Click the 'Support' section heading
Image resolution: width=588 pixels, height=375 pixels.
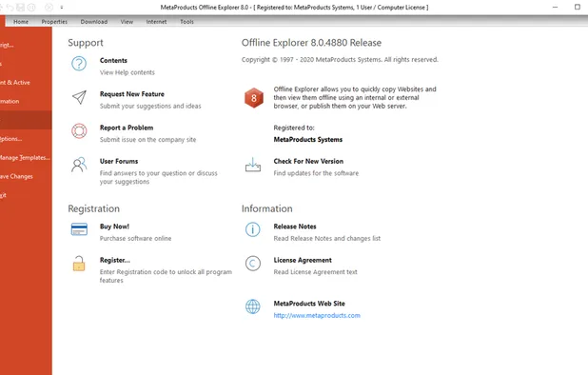86,43
